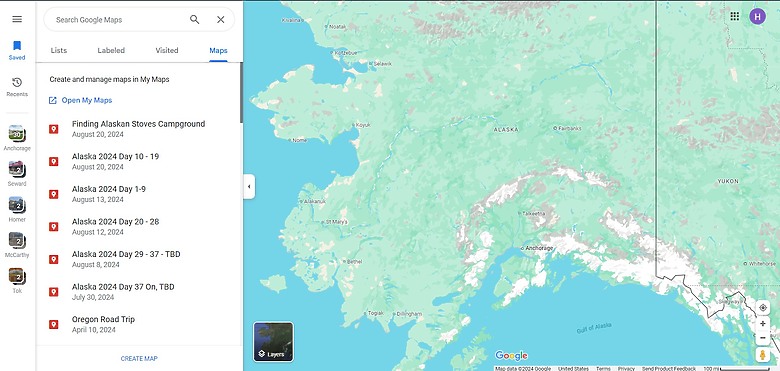Click the CREATE MAP button
The image size is (780, 371).
click(x=139, y=359)
